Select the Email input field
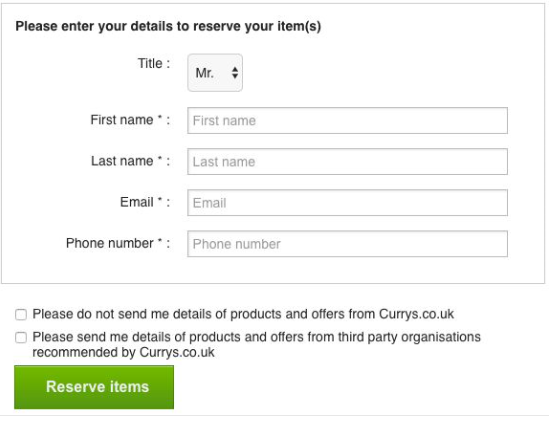 click(347, 203)
